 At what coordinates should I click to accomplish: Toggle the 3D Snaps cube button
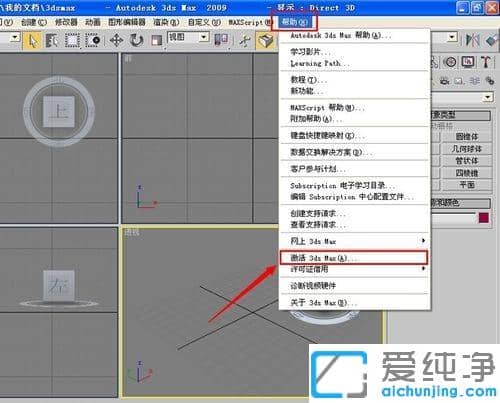tap(265, 40)
